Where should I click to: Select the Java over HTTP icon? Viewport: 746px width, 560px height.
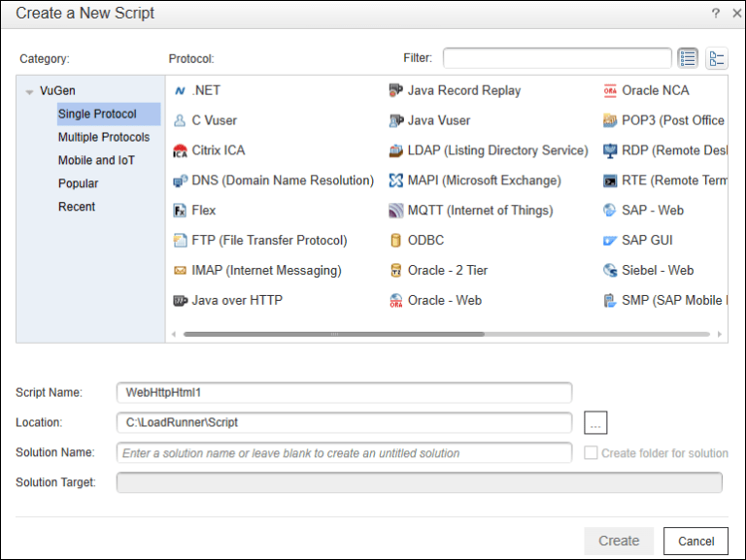(180, 301)
